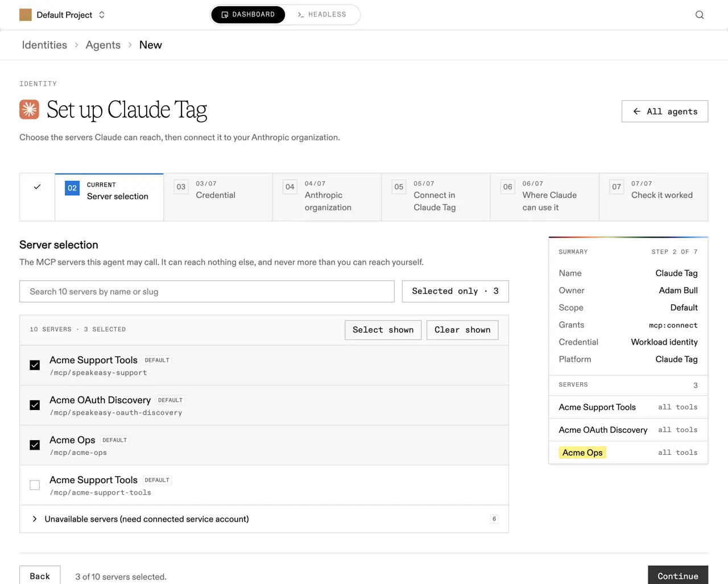Click the step 05 number badge

point(399,187)
